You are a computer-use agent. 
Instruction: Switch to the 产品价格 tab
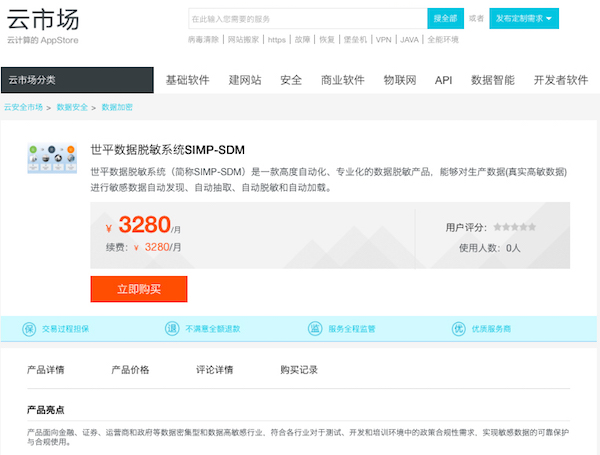[130, 370]
